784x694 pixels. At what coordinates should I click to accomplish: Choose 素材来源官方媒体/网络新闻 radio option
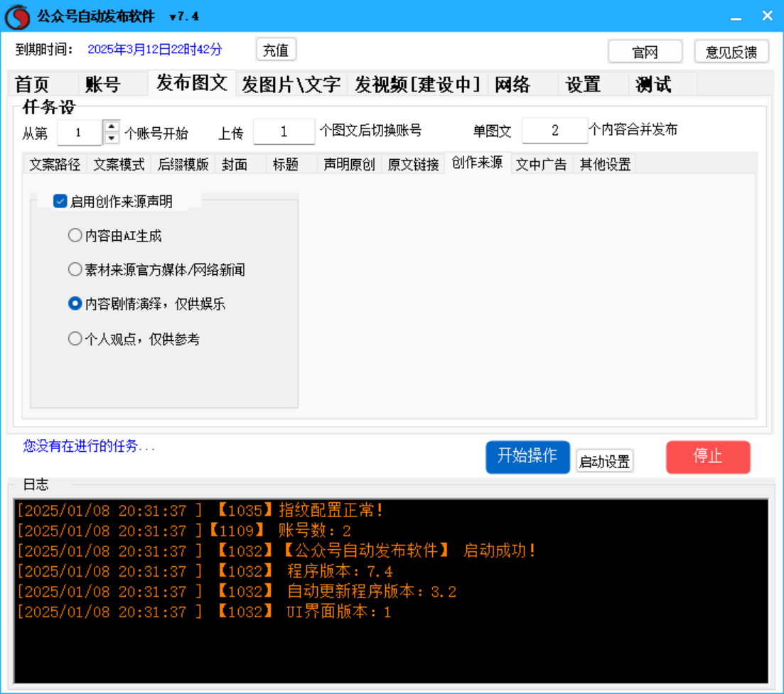point(75,270)
